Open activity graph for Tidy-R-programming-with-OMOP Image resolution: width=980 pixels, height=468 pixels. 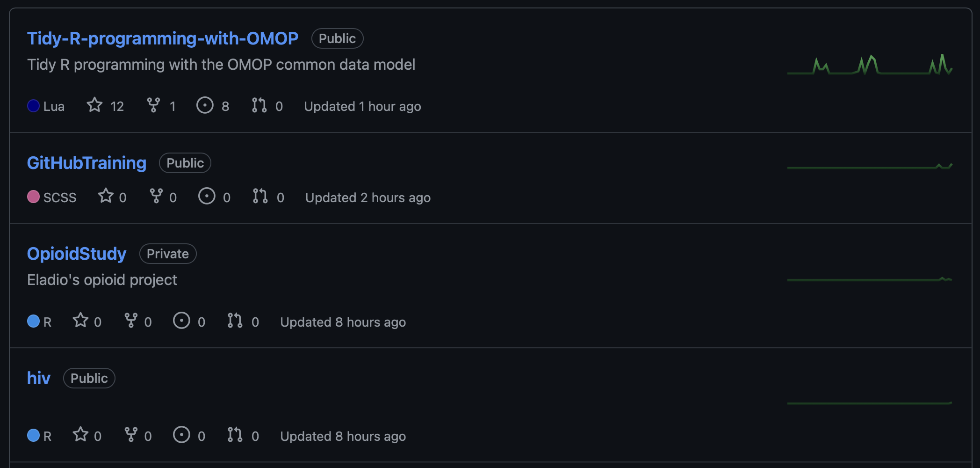coord(870,65)
